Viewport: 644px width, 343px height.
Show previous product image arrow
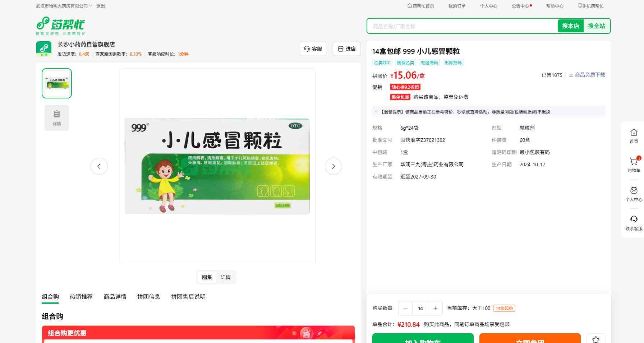coord(99,166)
